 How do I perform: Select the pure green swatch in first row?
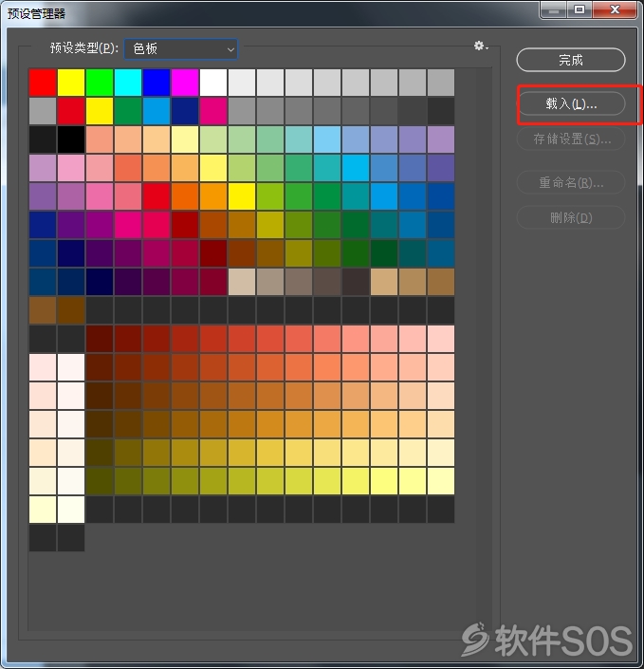coord(100,83)
